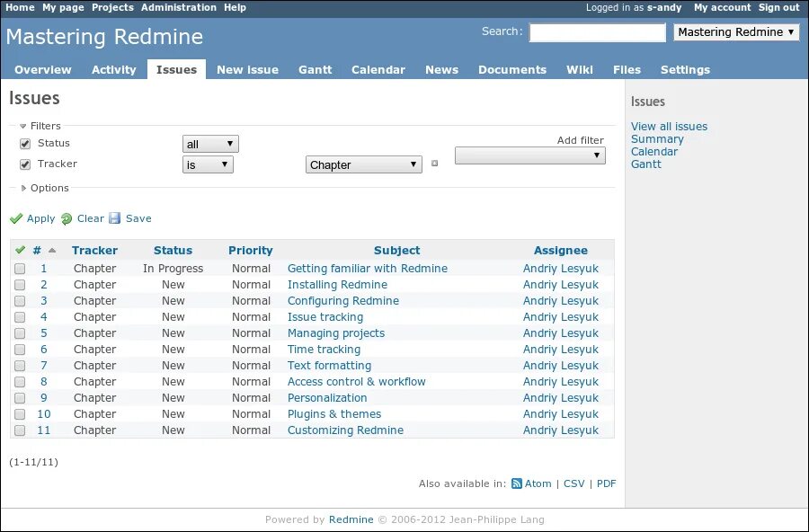Check the box for issue Time tracking
The image size is (809, 532).
coord(20,350)
